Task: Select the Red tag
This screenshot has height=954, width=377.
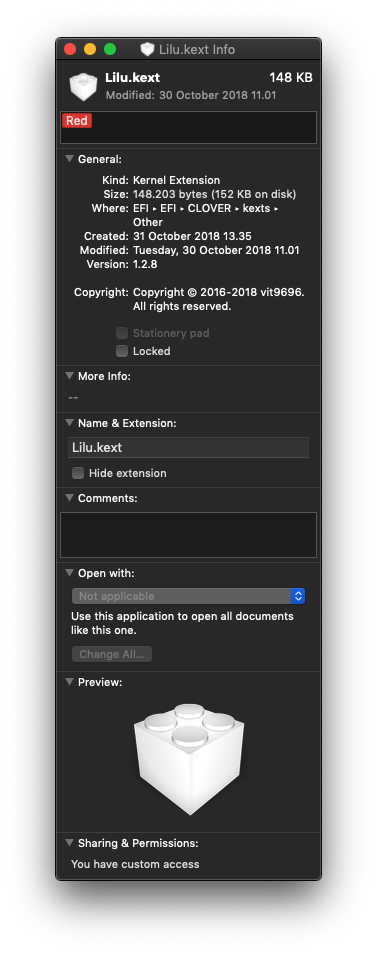Action: tap(77, 120)
